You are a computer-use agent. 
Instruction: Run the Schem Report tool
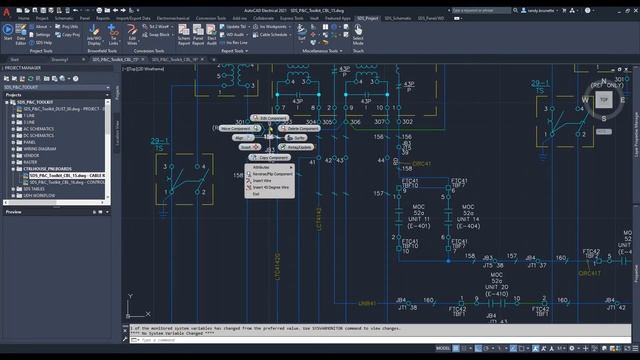(184, 34)
